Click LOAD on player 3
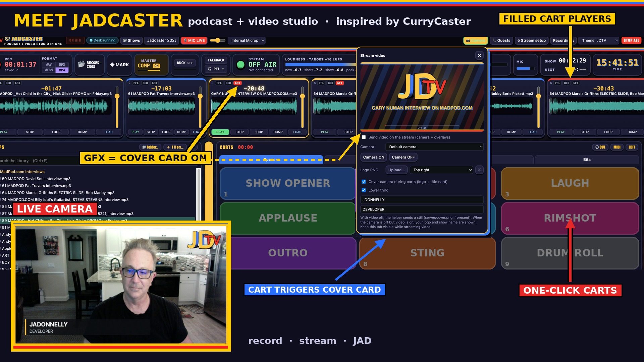The image size is (644, 362). pyautogui.click(x=297, y=132)
